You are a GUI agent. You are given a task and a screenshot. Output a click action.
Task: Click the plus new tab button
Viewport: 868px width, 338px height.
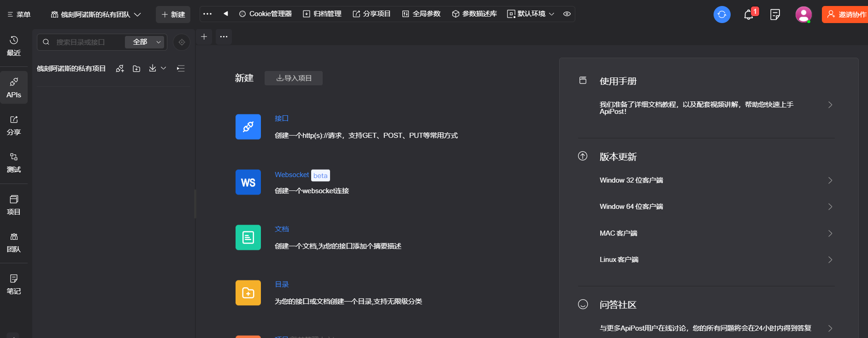pos(204,36)
